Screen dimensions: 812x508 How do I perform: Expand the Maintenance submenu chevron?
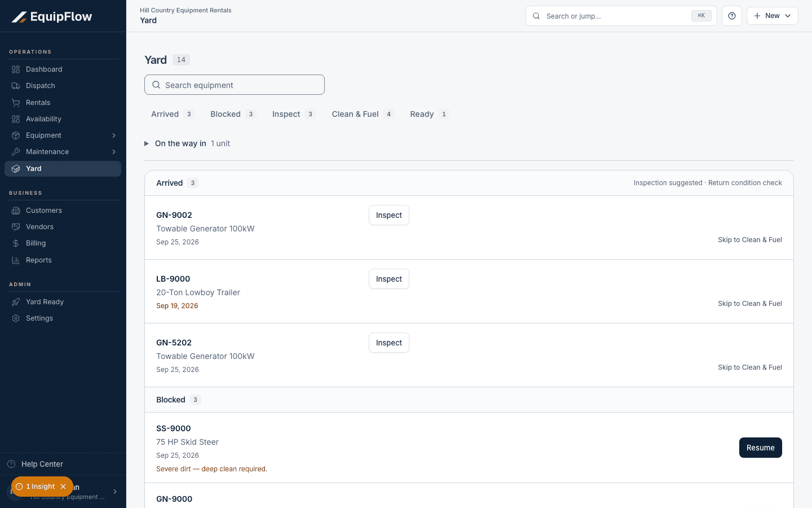tap(114, 152)
